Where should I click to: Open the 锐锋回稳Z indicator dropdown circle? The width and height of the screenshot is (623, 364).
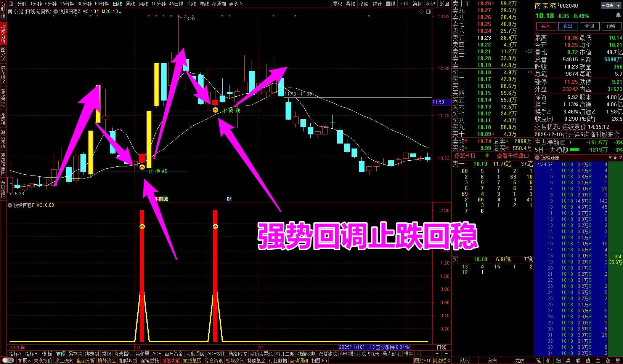(56, 11)
